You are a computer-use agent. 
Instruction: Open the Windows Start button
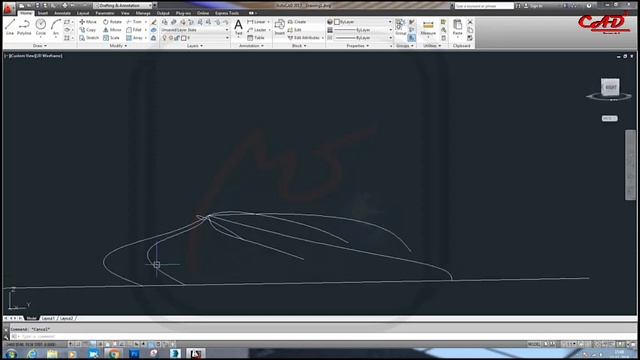pos(11,353)
